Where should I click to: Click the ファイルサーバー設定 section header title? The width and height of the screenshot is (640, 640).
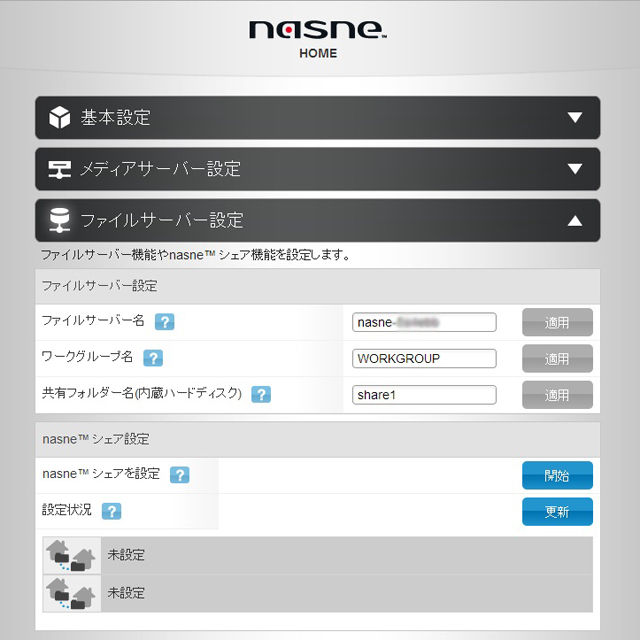point(162,220)
